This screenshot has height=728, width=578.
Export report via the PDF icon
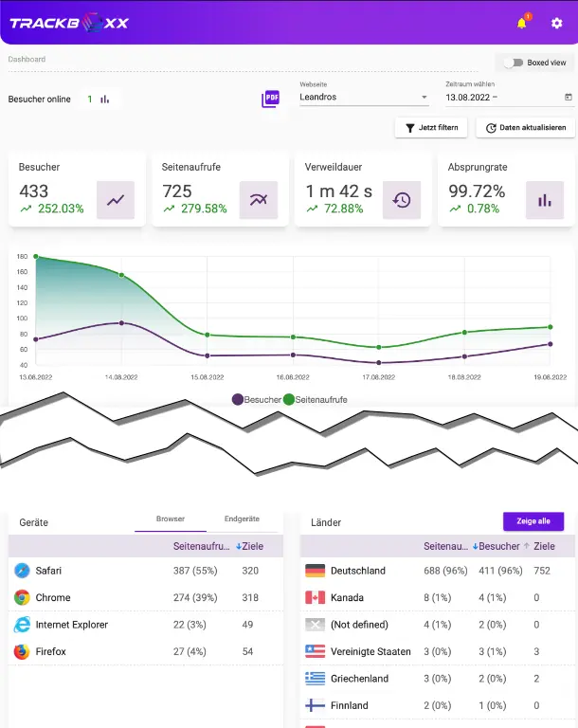click(271, 99)
